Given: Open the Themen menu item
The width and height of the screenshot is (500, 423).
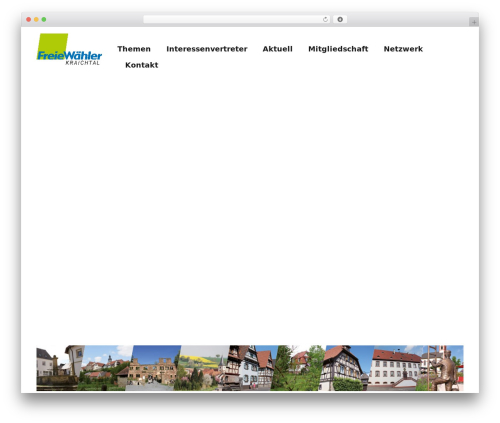Looking at the screenshot, I should point(134,49).
